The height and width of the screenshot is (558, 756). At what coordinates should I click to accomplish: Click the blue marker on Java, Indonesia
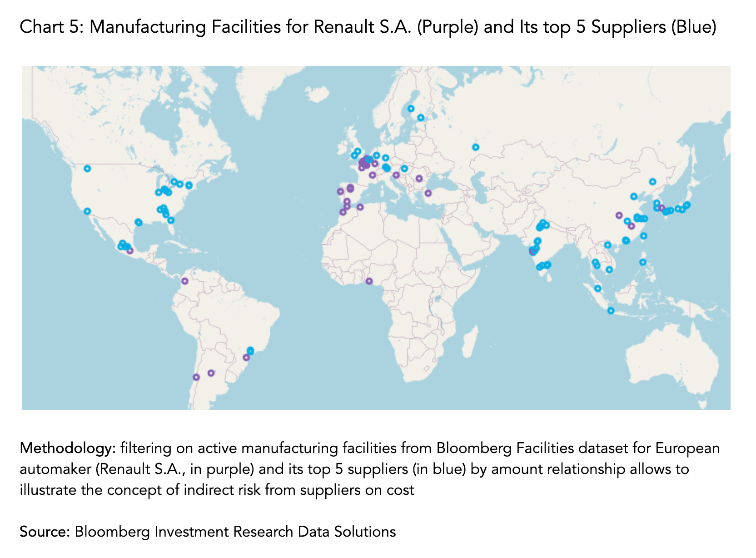pos(611,311)
